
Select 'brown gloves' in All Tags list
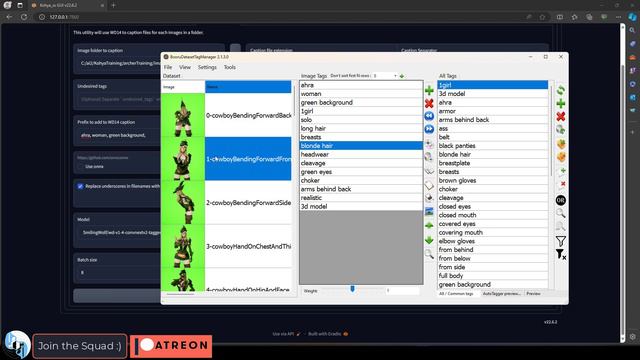(492, 180)
